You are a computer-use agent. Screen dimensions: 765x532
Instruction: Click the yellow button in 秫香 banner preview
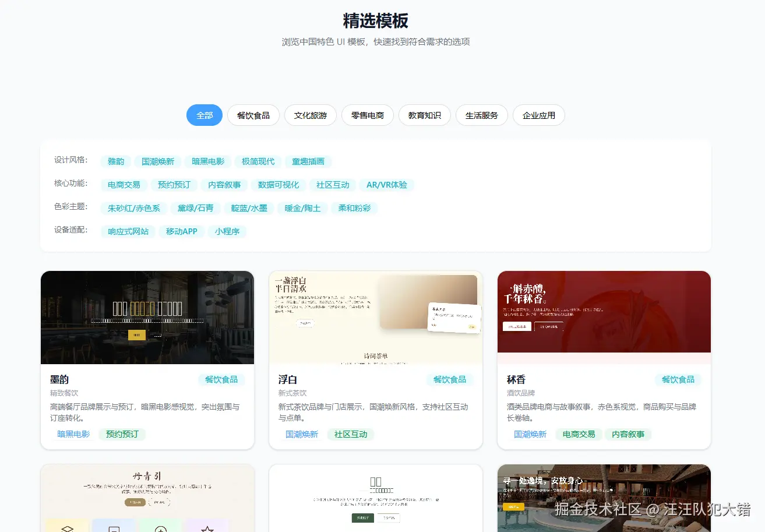(517, 326)
